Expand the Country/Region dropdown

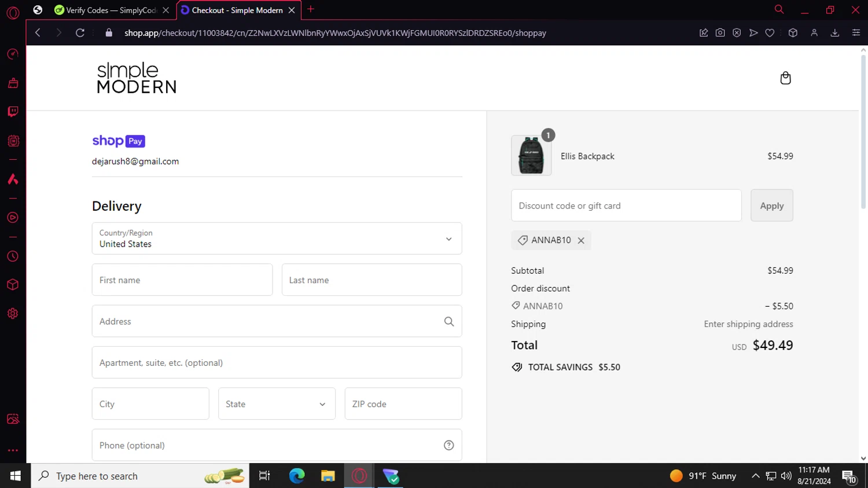(x=277, y=239)
